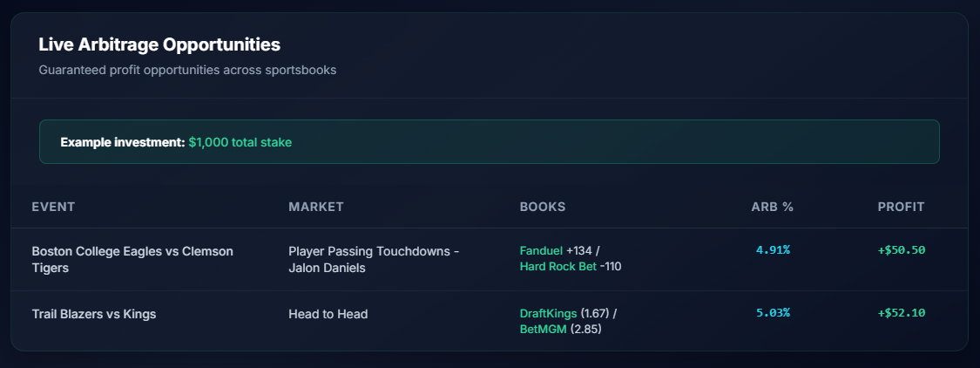
Task: Open the Fanduel sportsbook link
Action: tap(541, 251)
